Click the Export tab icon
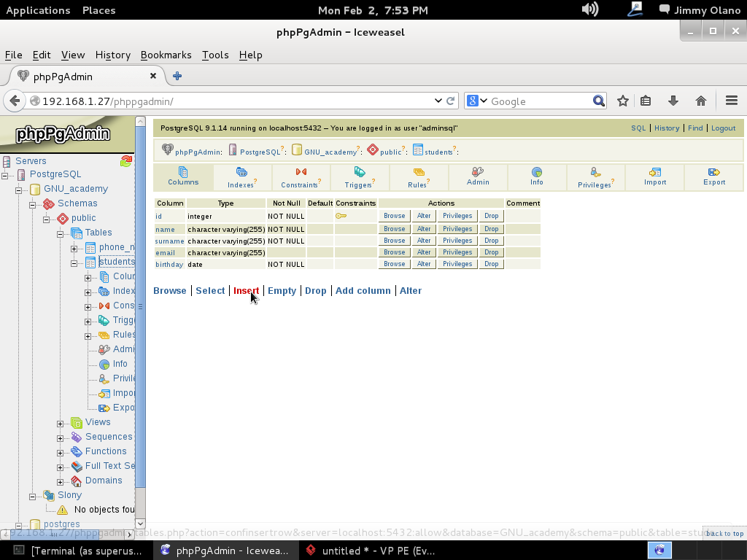 pos(714,172)
